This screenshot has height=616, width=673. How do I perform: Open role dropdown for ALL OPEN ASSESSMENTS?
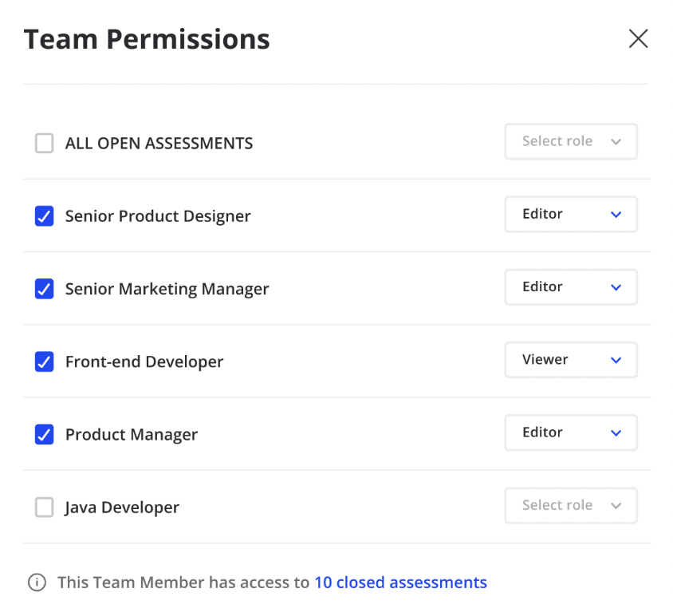[571, 141]
